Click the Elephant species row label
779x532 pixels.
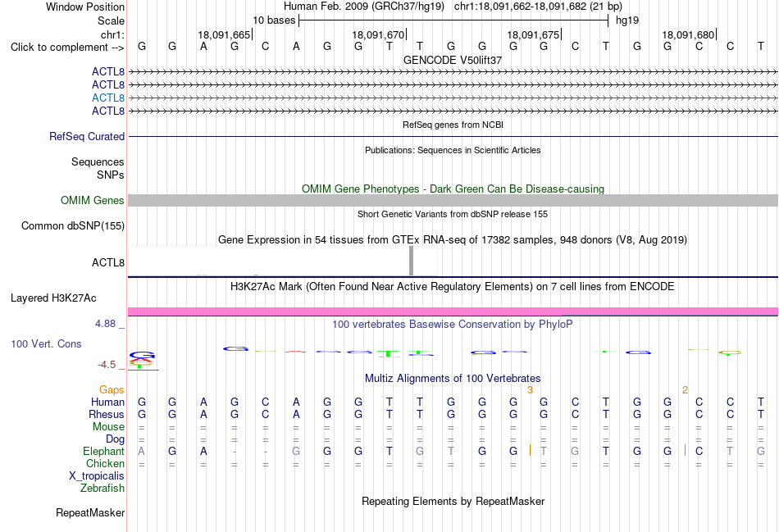point(103,451)
